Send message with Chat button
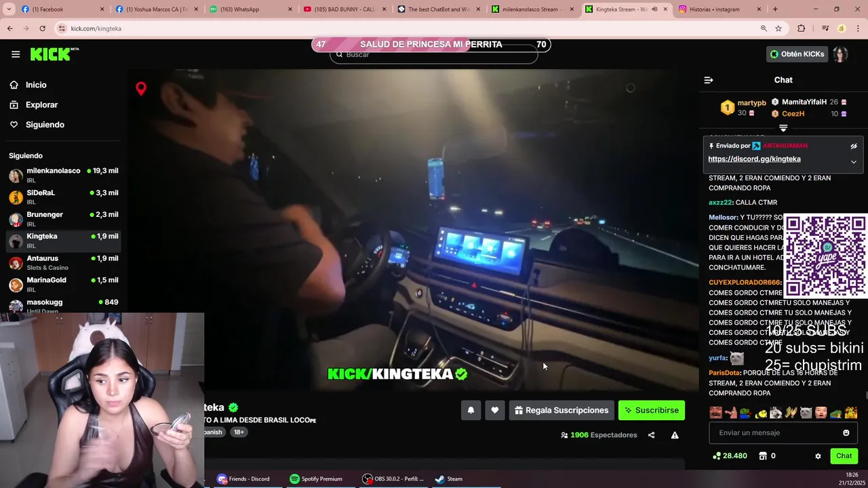The width and height of the screenshot is (868, 488). click(844, 456)
